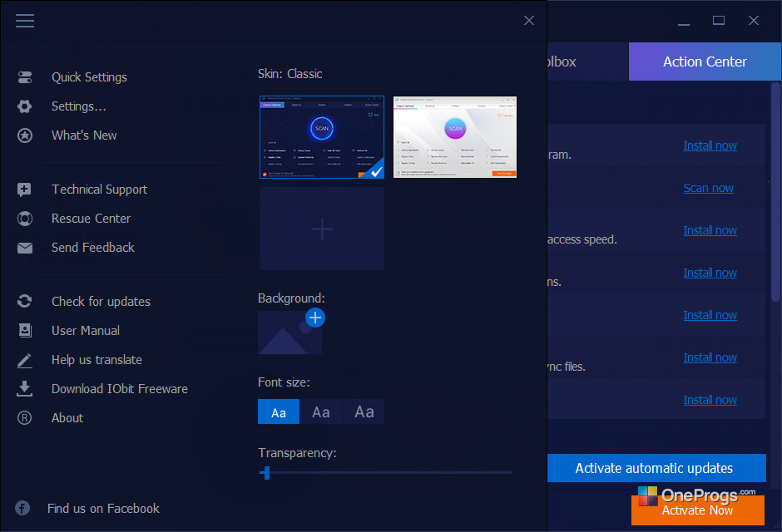Add a custom skin via plus tile
This screenshot has height=532, width=782.
click(322, 229)
